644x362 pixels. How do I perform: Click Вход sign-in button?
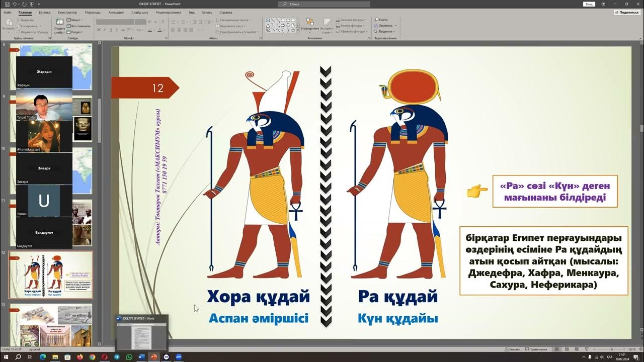click(x=589, y=4)
